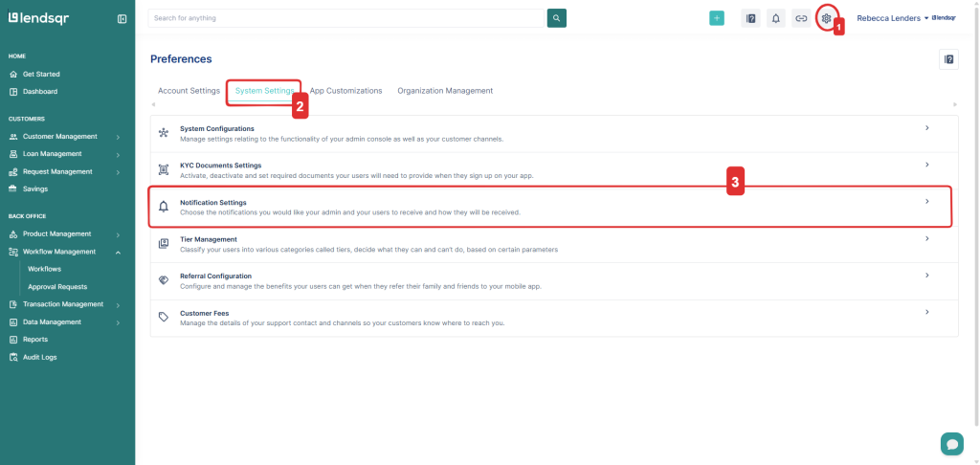
Task: Click the Search for anything field
Action: [346, 18]
